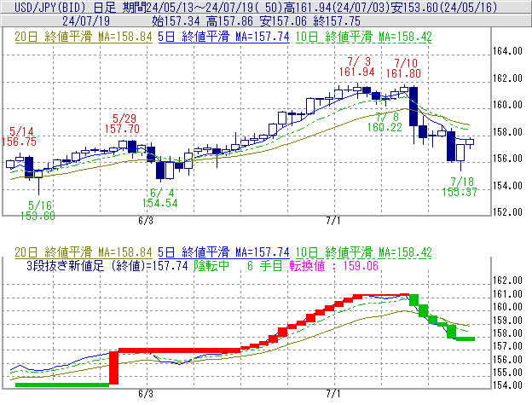Click 5日 終値平滑 MA=157.74 in lower chart

pyautogui.click(x=223, y=252)
